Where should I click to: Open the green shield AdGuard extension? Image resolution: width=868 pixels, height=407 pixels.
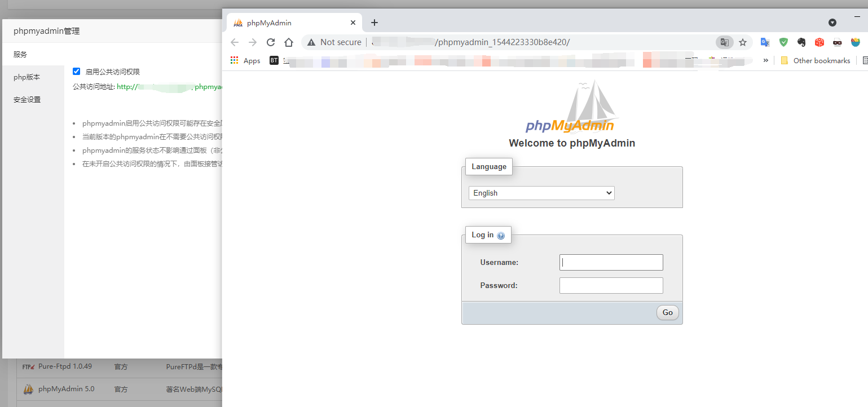click(783, 42)
